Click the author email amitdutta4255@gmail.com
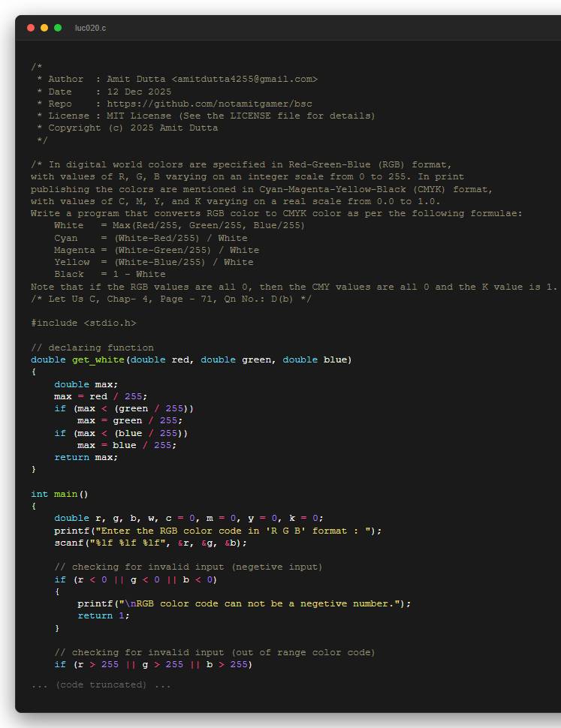Viewport: 561px width, 728px height. (x=244, y=79)
